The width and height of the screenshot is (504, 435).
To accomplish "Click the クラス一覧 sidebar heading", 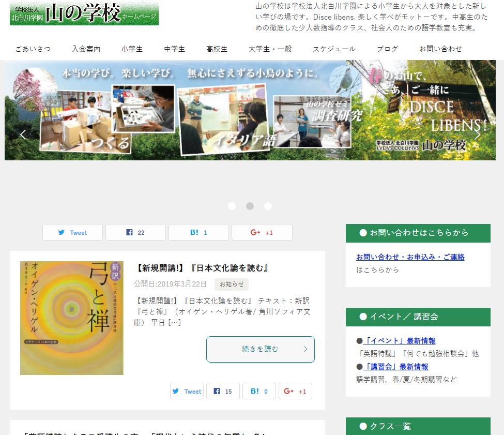I will 418,426.
